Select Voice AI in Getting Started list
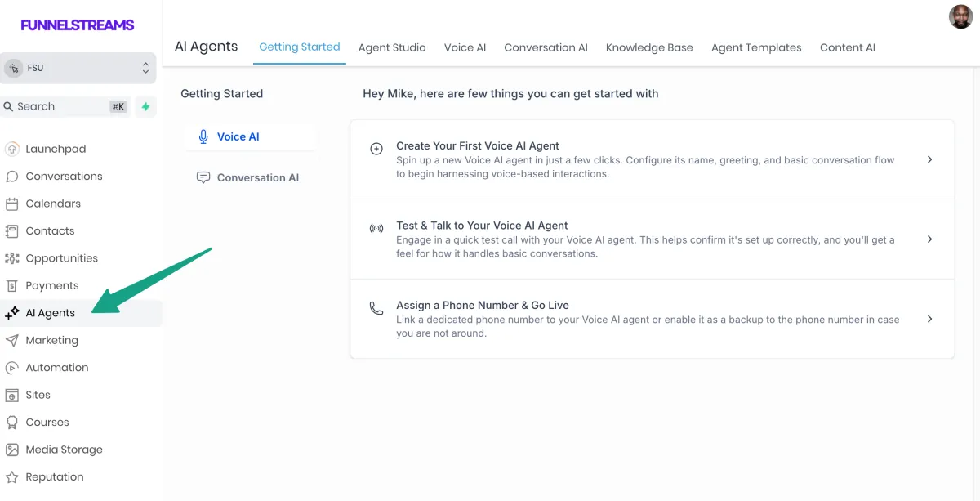This screenshot has width=980, height=501. click(x=251, y=136)
